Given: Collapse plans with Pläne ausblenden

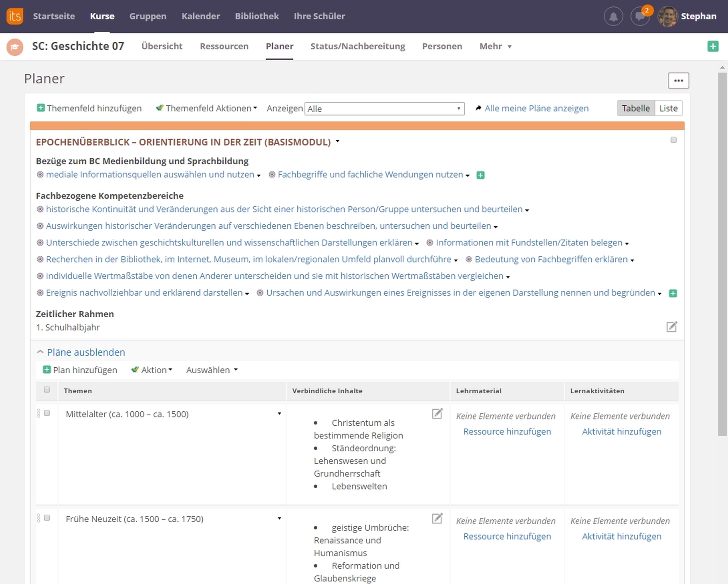Looking at the screenshot, I should (x=86, y=352).
